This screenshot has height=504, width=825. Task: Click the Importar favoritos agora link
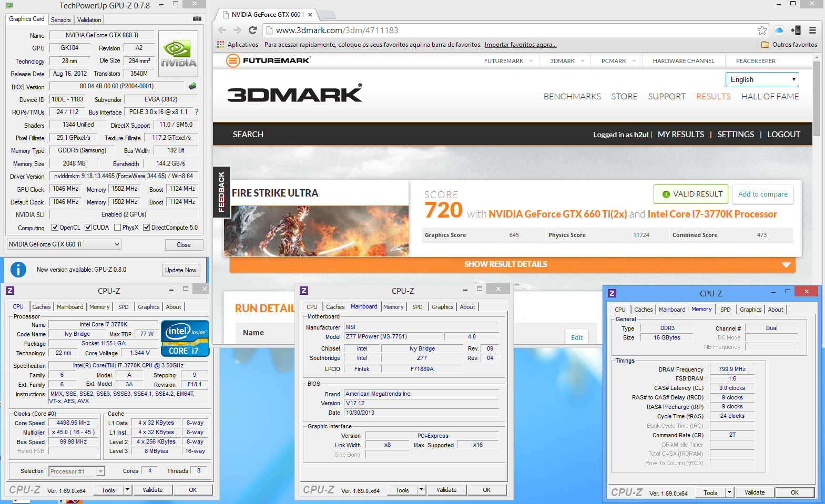521,45
